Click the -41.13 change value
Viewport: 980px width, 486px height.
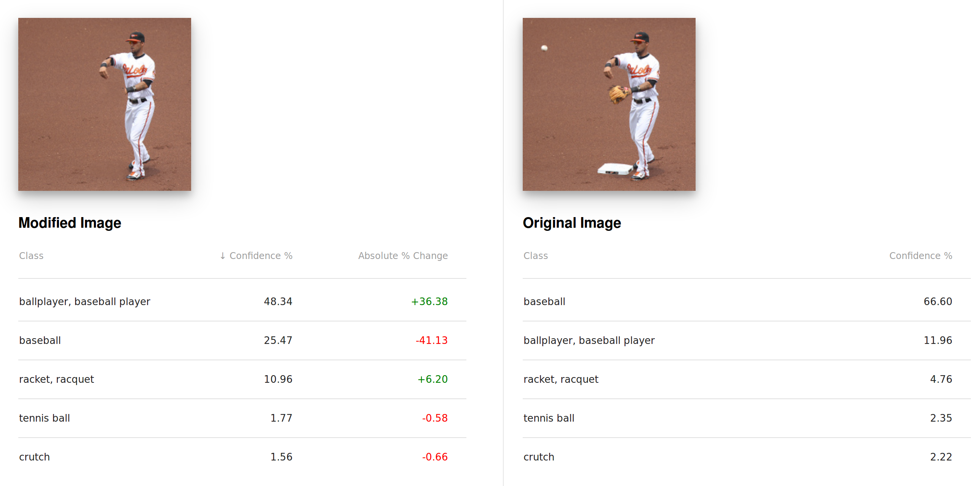pos(431,341)
